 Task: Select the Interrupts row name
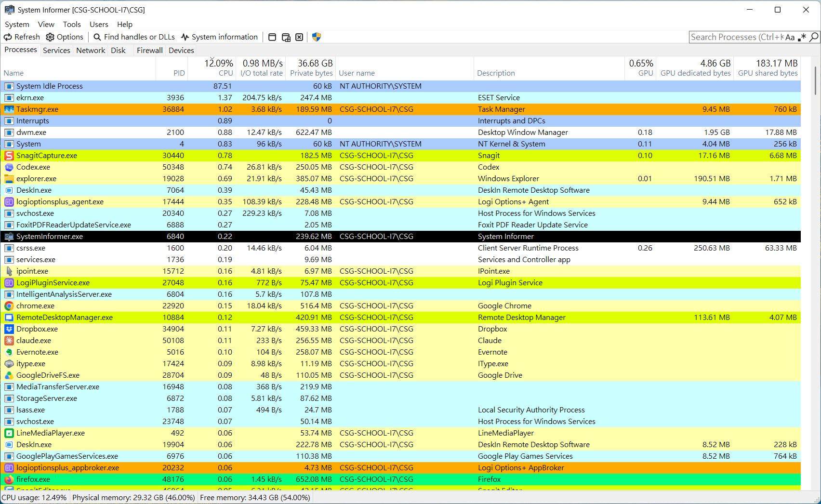click(33, 121)
